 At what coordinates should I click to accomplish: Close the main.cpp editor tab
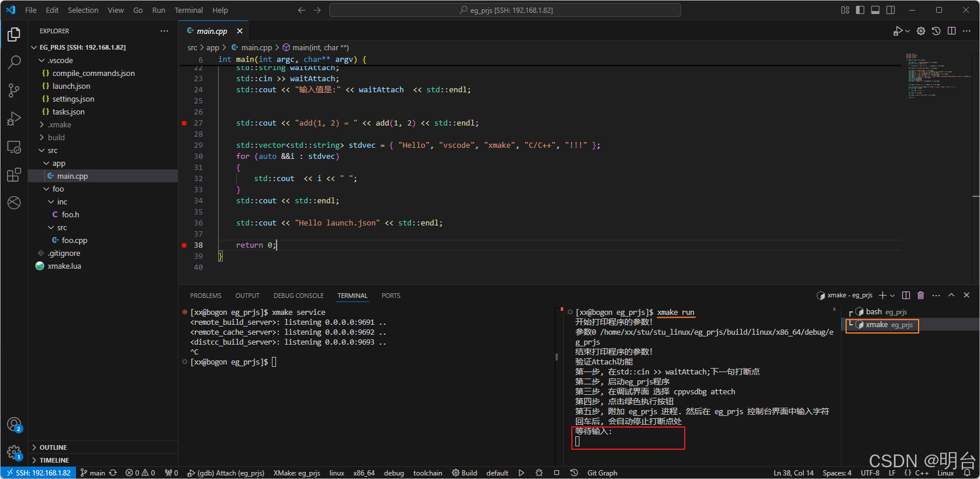[240, 31]
